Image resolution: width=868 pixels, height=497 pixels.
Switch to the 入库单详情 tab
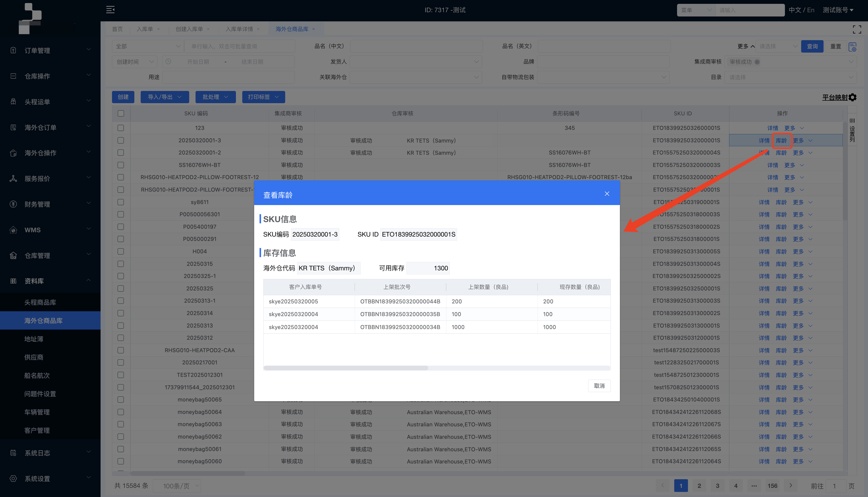click(239, 29)
